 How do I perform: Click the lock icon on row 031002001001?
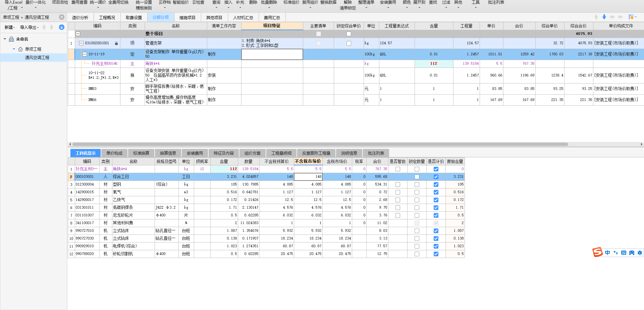(116, 43)
